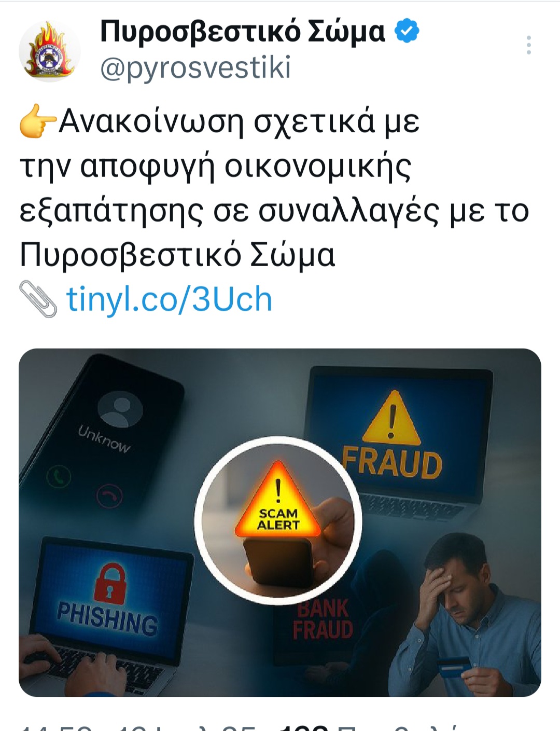The height and width of the screenshot is (731, 560).
Task: Click the paperclip emoji before the link
Action: click(38, 299)
